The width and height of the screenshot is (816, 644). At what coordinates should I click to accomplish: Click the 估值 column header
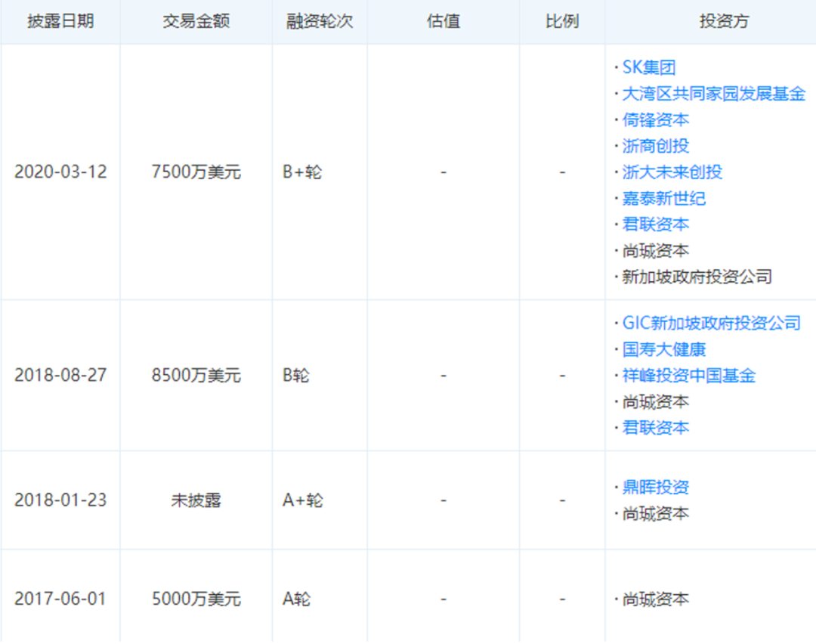click(x=443, y=21)
